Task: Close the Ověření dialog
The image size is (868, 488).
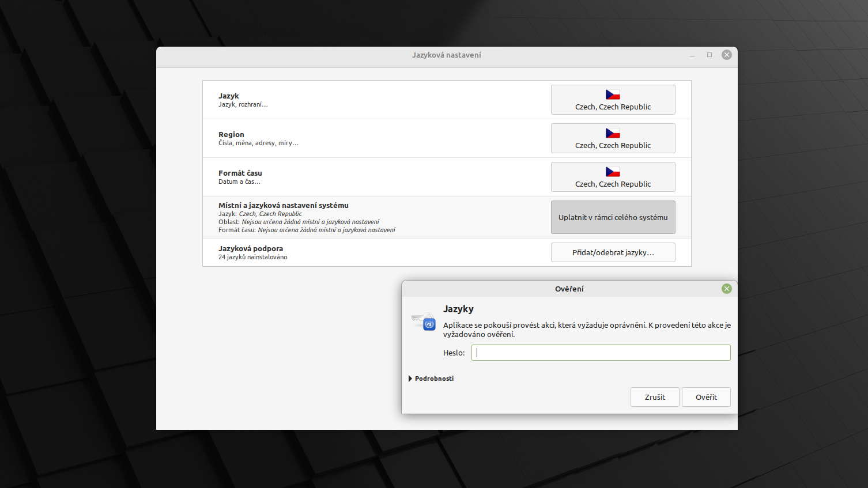Action: (727, 289)
